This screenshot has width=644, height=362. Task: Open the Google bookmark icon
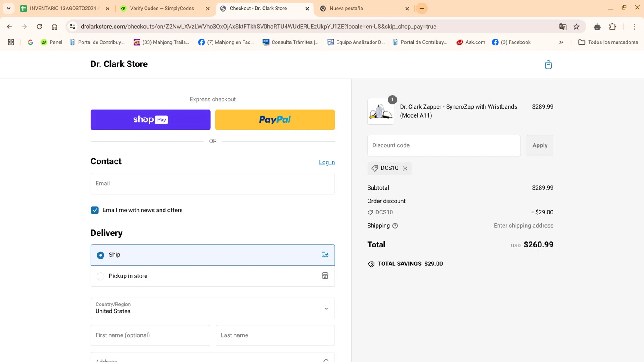coord(30,42)
